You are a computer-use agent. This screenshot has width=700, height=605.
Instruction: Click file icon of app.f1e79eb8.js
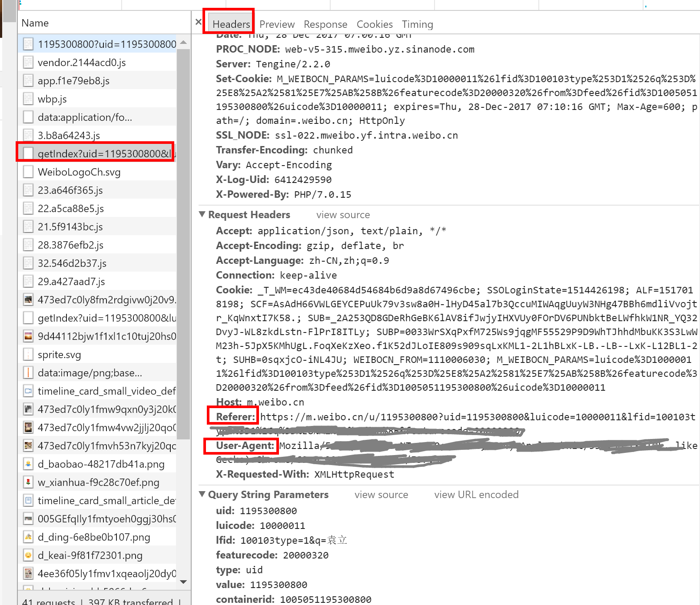tap(28, 81)
